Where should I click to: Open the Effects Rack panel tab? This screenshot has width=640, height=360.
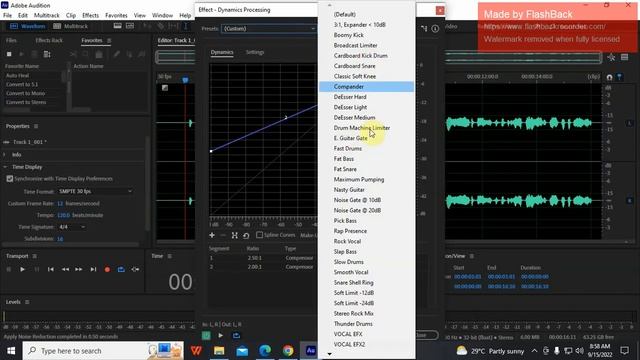click(49, 40)
